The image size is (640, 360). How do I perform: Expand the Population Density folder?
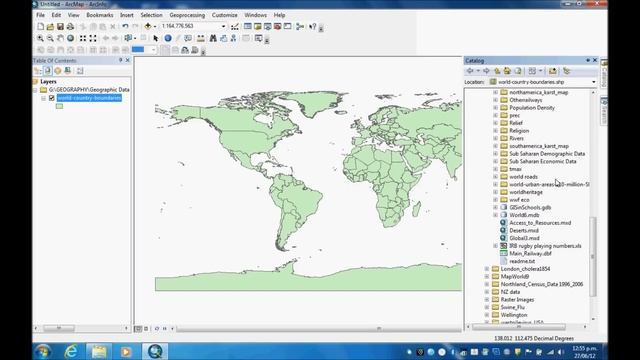pos(496,108)
